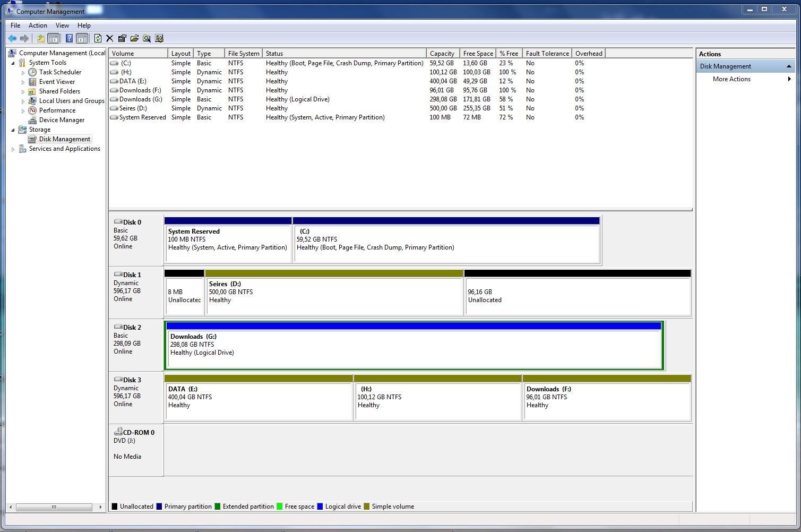The width and height of the screenshot is (801, 532).
Task: Click the Task Scheduler clock icon
Action: click(x=32, y=72)
